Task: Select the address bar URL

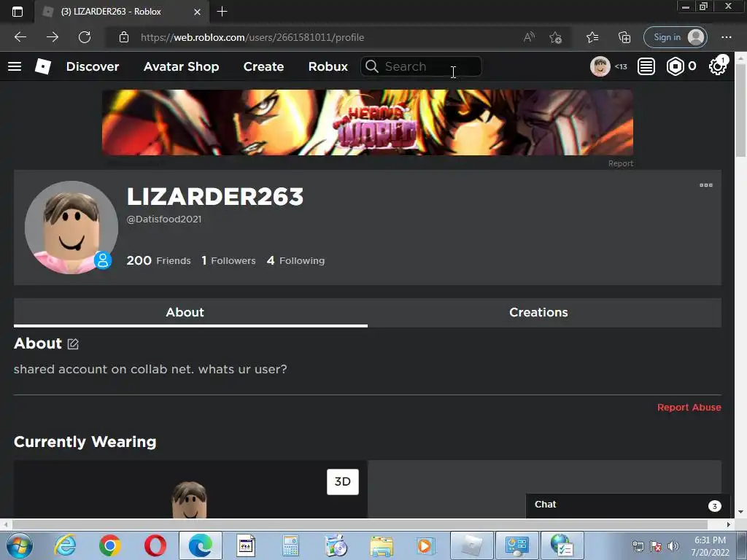Action: tap(252, 37)
